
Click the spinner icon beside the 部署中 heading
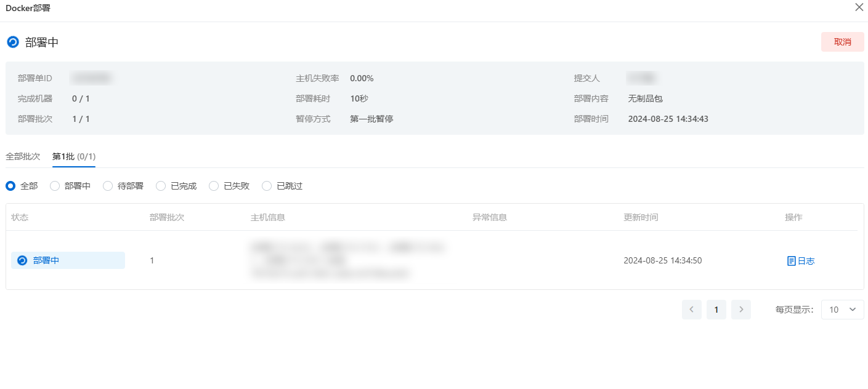click(x=13, y=42)
